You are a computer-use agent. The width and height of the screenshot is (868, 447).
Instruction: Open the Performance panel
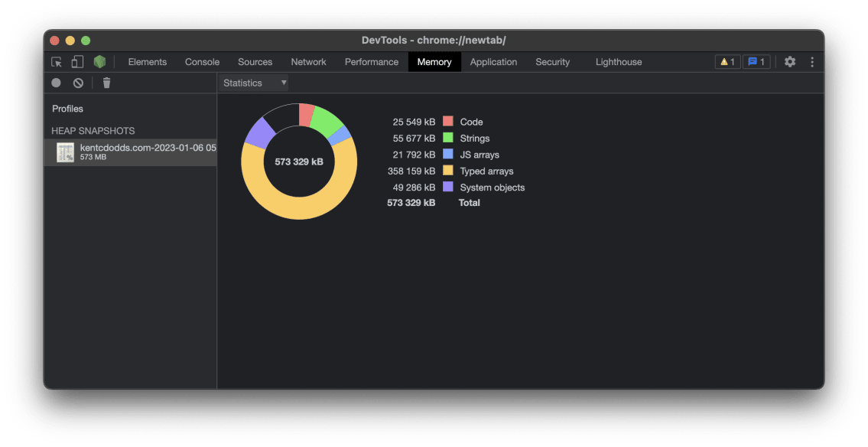[x=371, y=62]
